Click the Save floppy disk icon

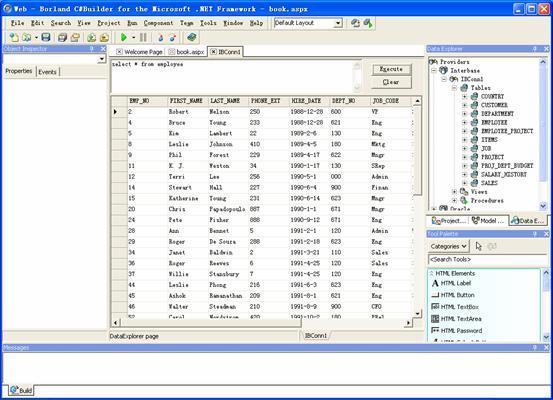pos(46,37)
